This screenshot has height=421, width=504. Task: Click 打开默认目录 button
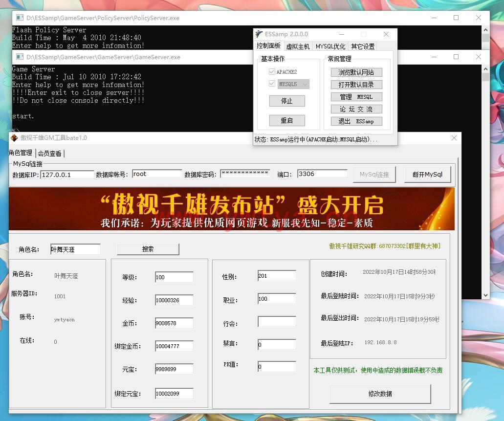[x=356, y=85]
